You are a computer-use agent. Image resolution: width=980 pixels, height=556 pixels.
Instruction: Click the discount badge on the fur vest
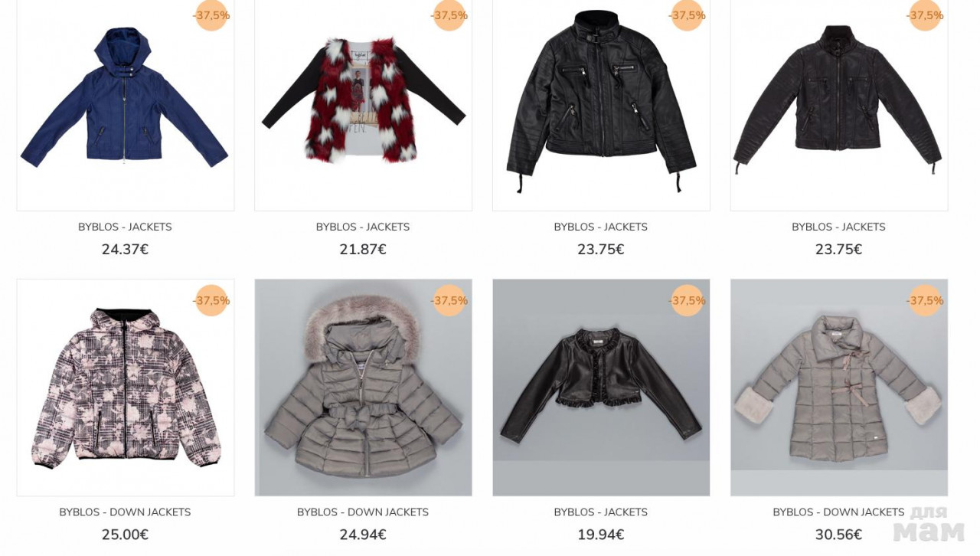(x=449, y=15)
